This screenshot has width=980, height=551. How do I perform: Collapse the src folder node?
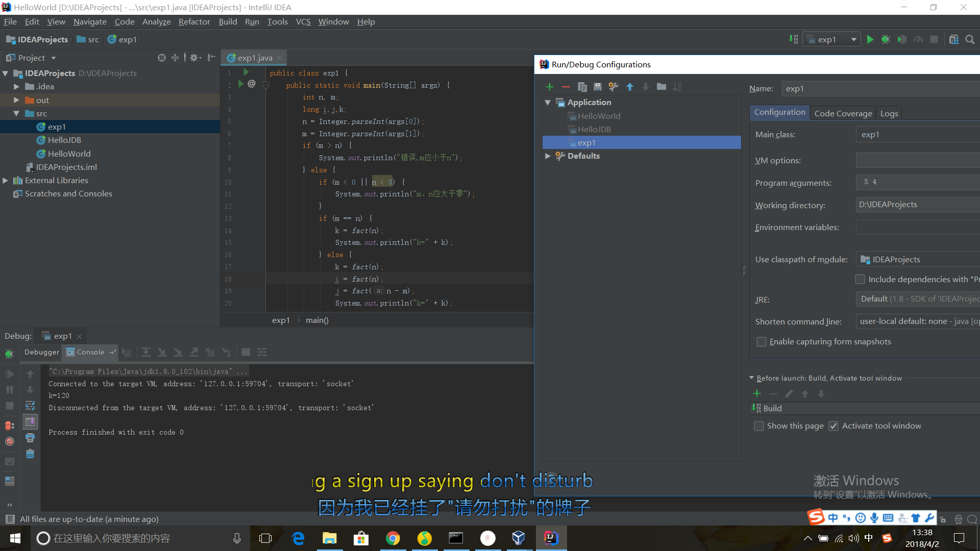coord(16,114)
